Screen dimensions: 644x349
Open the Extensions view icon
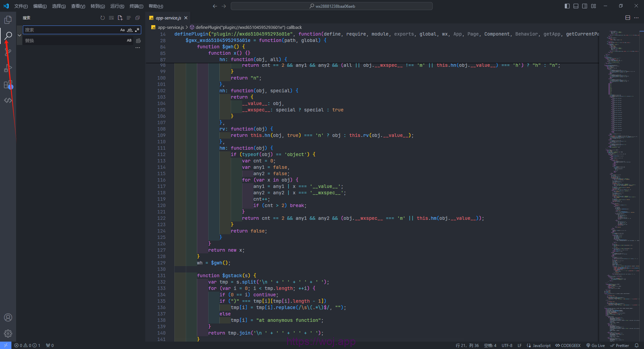(8, 85)
